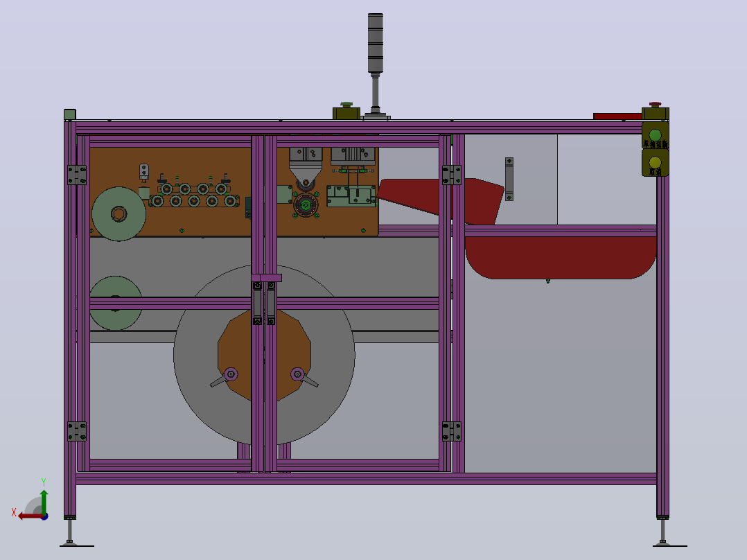Screen dimensions: 747x560
Task: Select the left center door latch handle
Action: coord(257,303)
